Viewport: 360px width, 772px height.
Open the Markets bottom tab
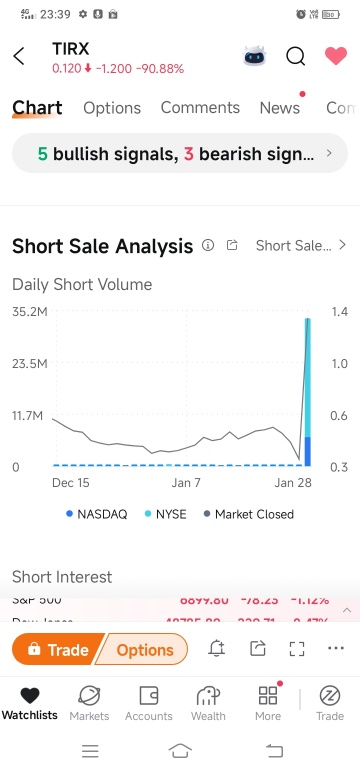pyautogui.click(x=89, y=703)
